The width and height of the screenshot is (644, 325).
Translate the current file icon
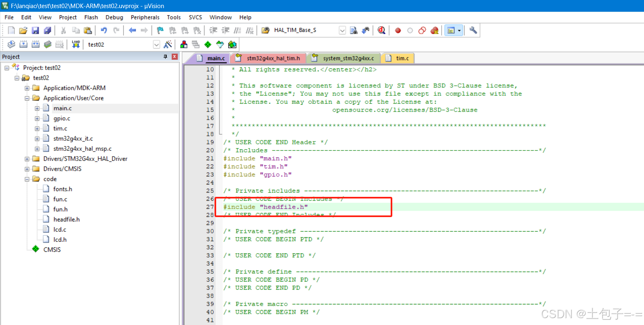tap(11, 44)
